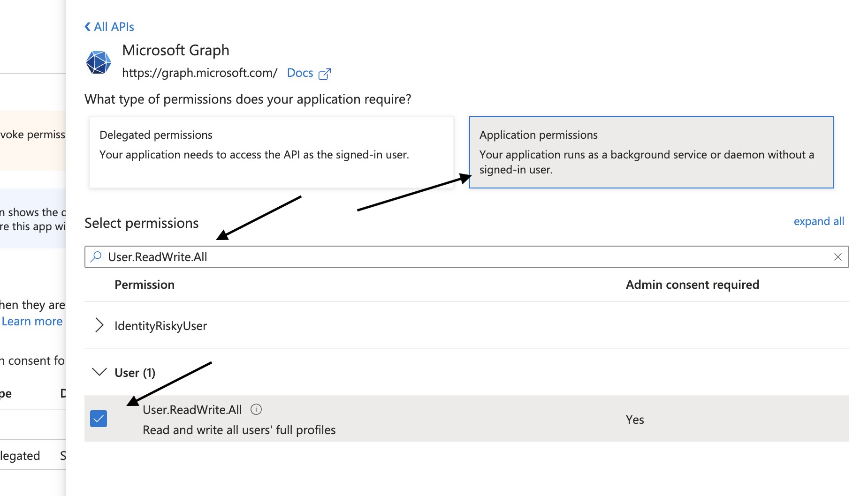The width and height of the screenshot is (868, 496).
Task: Collapse the User (1) group
Action: [x=99, y=372]
